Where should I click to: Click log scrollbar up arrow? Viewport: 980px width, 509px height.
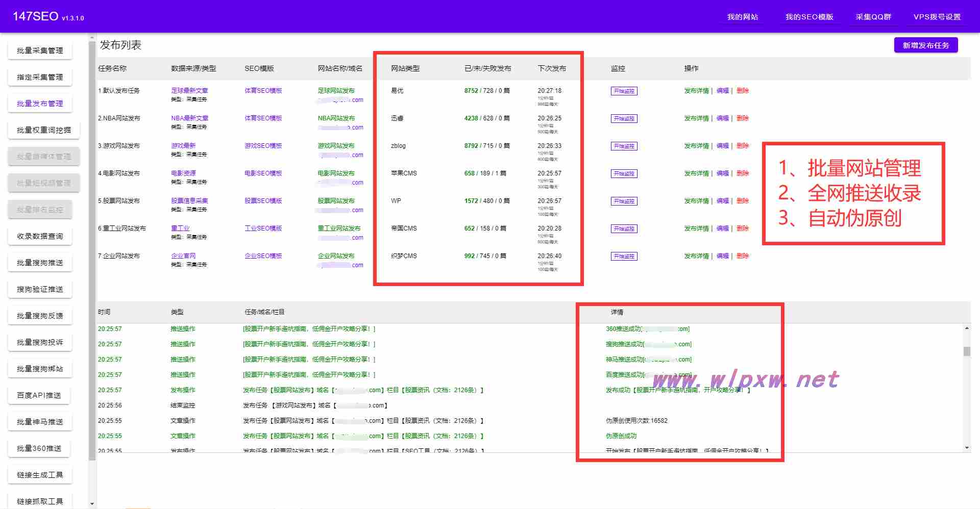point(967,328)
